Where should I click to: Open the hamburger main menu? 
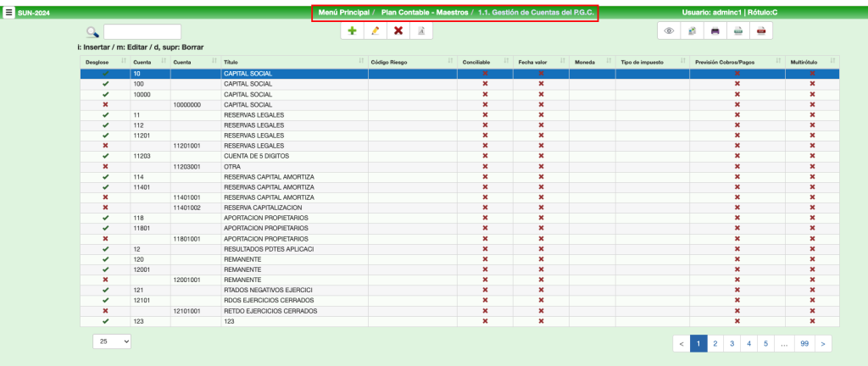pyautogui.click(x=9, y=13)
